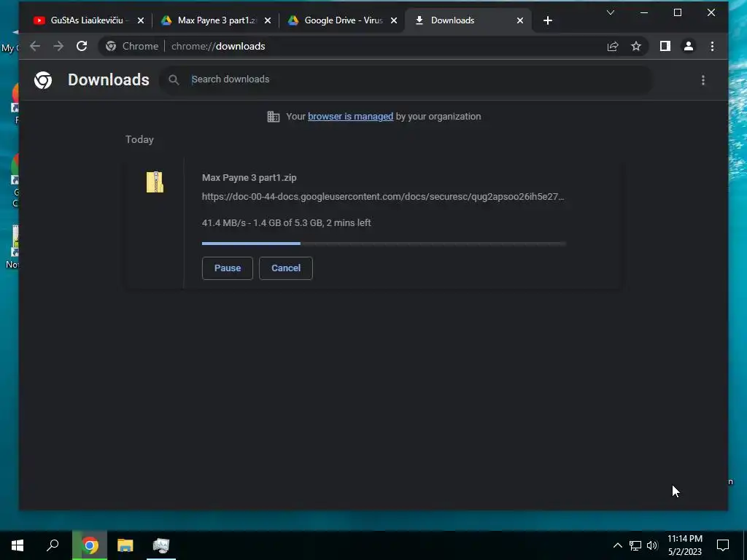Image resolution: width=747 pixels, height=560 pixels.
Task: Click the Chrome logo beside Downloads title
Action: 43,80
